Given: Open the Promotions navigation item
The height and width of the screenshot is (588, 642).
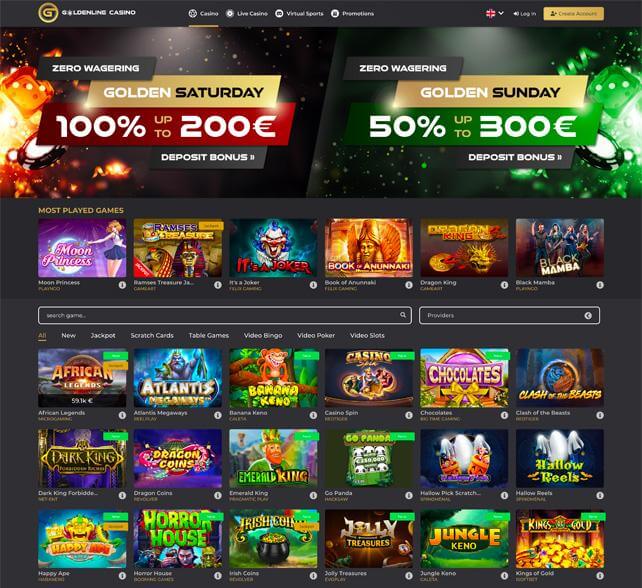Looking at the screenshot, I should pyautogui.click(x=353, y=14).
